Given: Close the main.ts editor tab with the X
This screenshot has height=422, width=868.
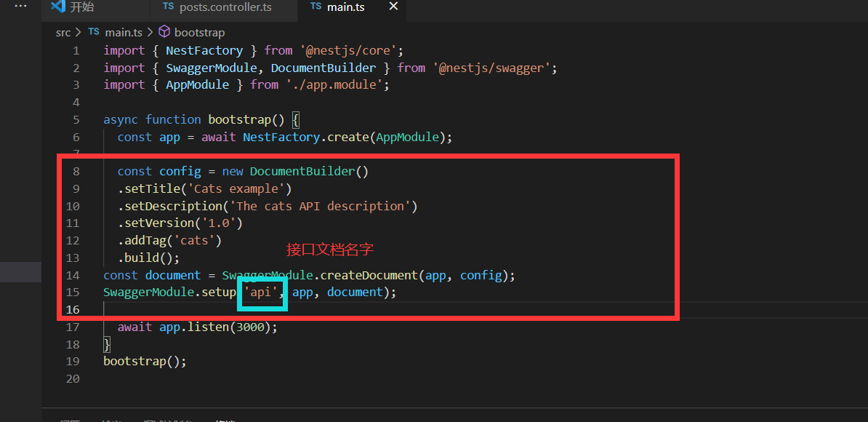Looking at the screenshot, I should click(x=393, y=7).
